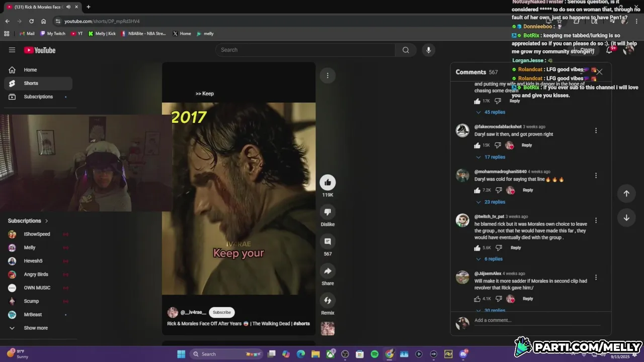Open the taskbar weather widget
Image resolution: width=644 pixels, height=362 pixels.
click(x=18, y=354)
